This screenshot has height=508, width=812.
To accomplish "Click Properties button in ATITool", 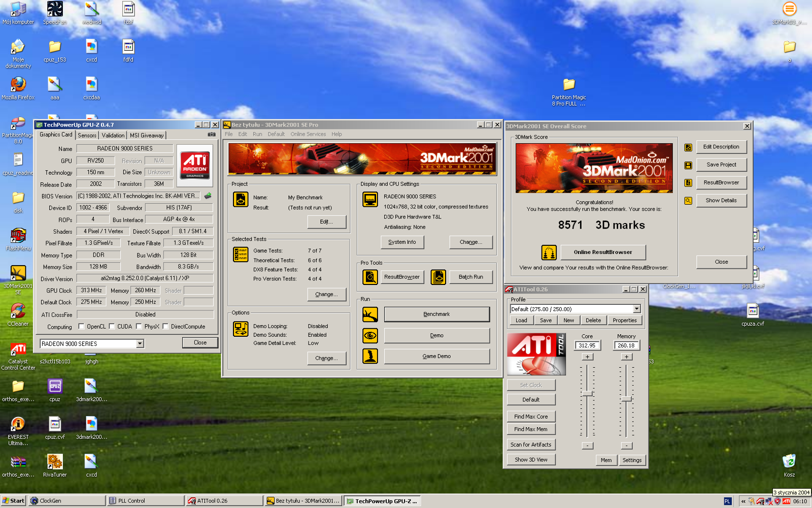I will (x=624, y=321).
